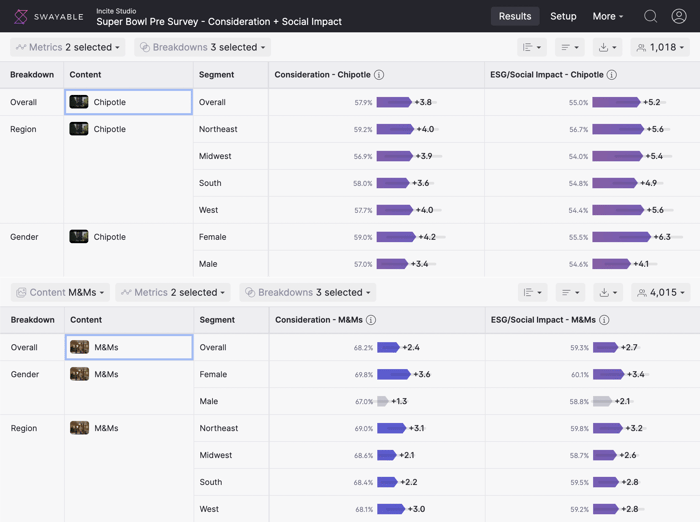Select South segment in Chipotle table
The height and width of the screenshot is (522, 700).
210,183
